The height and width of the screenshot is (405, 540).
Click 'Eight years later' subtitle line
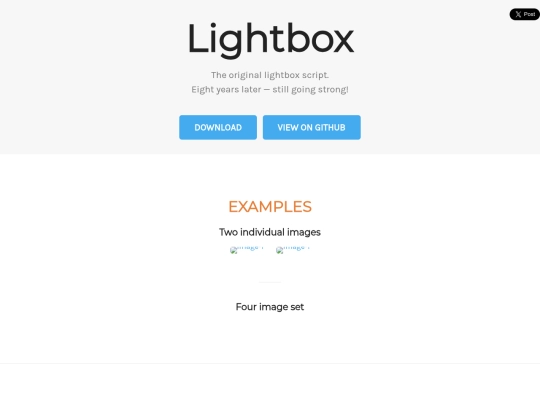[x=270, y=90]
